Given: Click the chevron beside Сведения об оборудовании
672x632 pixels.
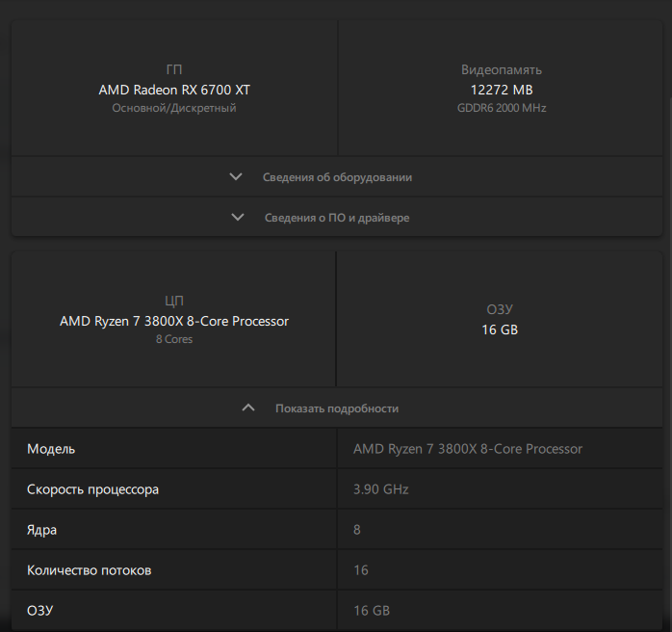Looking at the screenshot, I should click(x=237, y=177).
